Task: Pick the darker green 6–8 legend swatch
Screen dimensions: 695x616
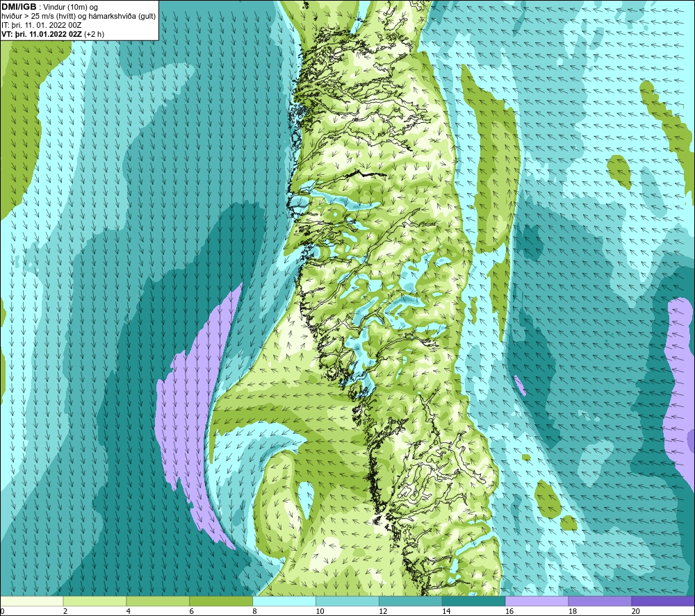Action: point(221,601)
